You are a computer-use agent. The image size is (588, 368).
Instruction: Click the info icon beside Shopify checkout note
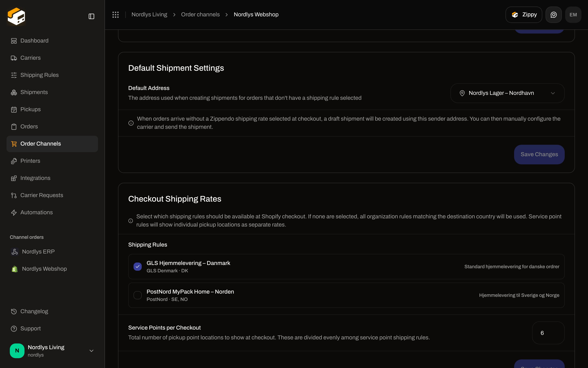[131, 221]
